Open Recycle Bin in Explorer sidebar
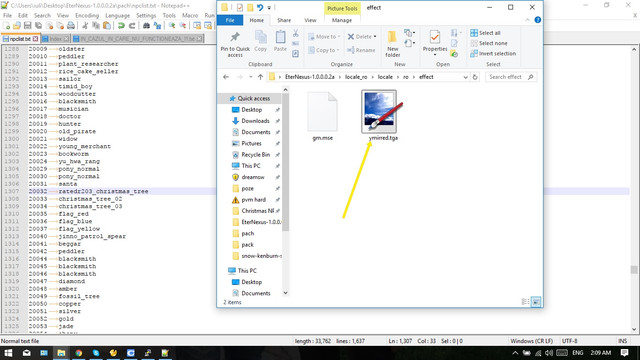This screenshot has width=640, height=360. pyautogui.click(x=256, y=155)
